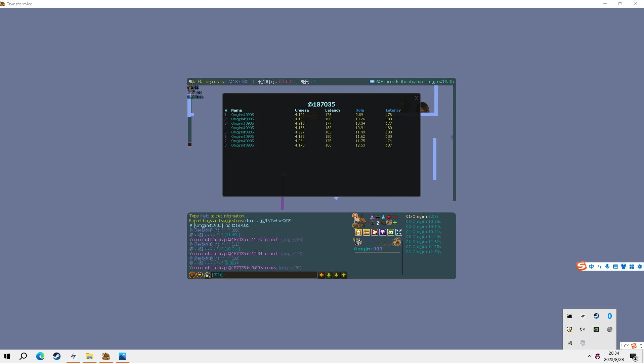Toggle fullscreen with the expand icon
644x363 pixels.
coord(398,232)
